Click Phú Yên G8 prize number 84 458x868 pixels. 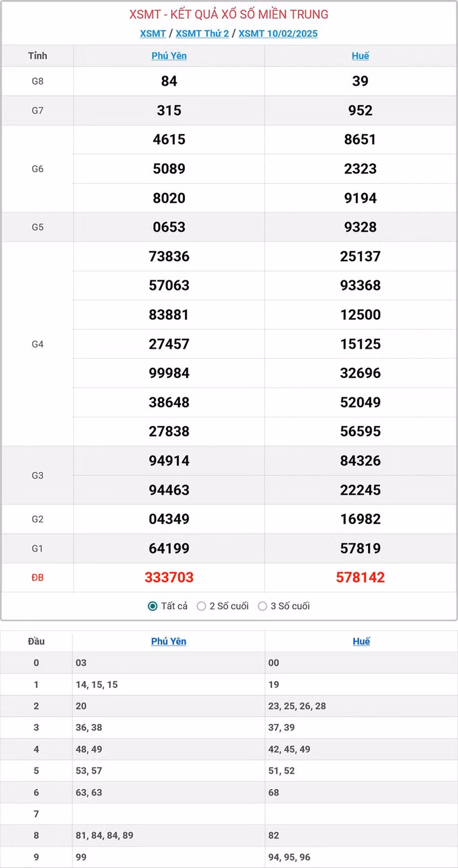coord(169,81)
